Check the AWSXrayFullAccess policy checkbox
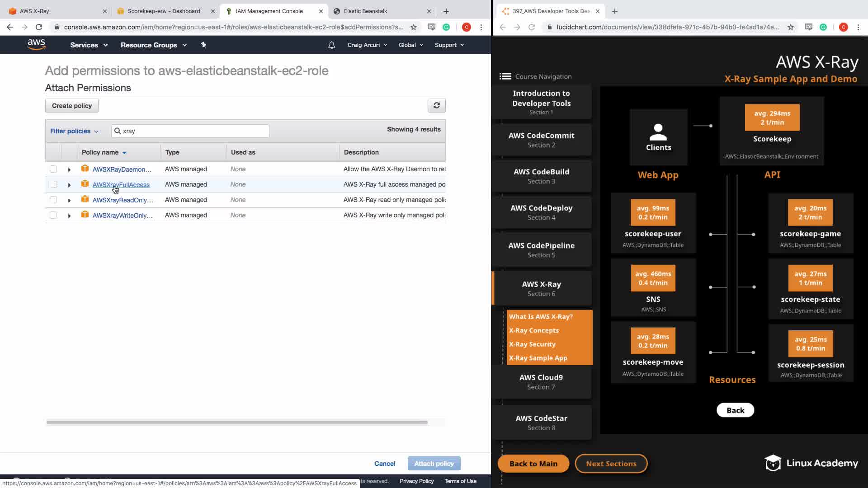Viewport: 868px width, 488px height. [53, 184]
